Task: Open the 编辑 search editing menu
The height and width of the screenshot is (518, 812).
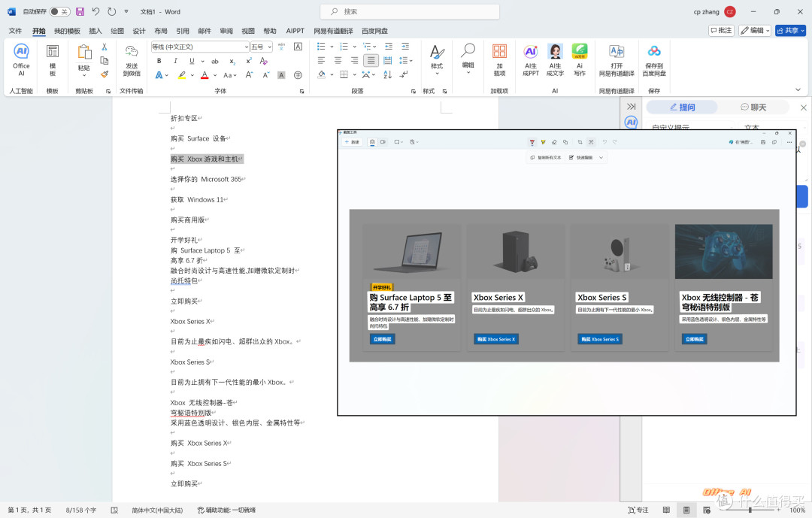Action: click(468, 59)
